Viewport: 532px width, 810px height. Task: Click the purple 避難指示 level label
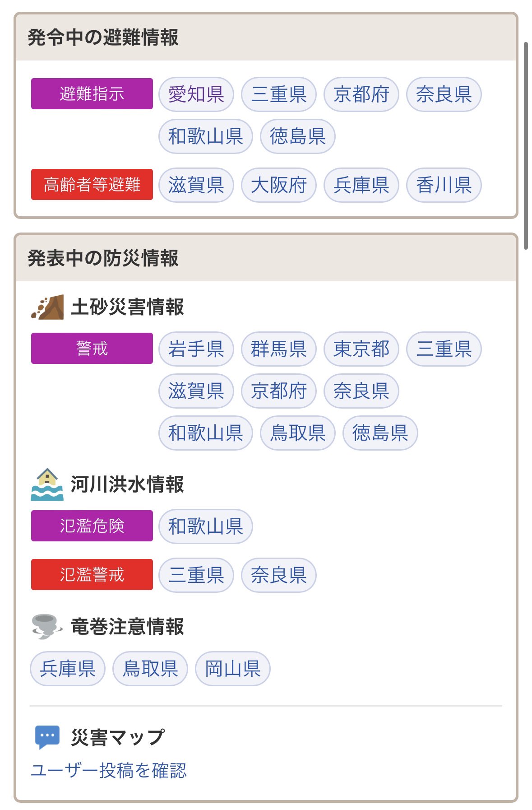click(92, 94)
